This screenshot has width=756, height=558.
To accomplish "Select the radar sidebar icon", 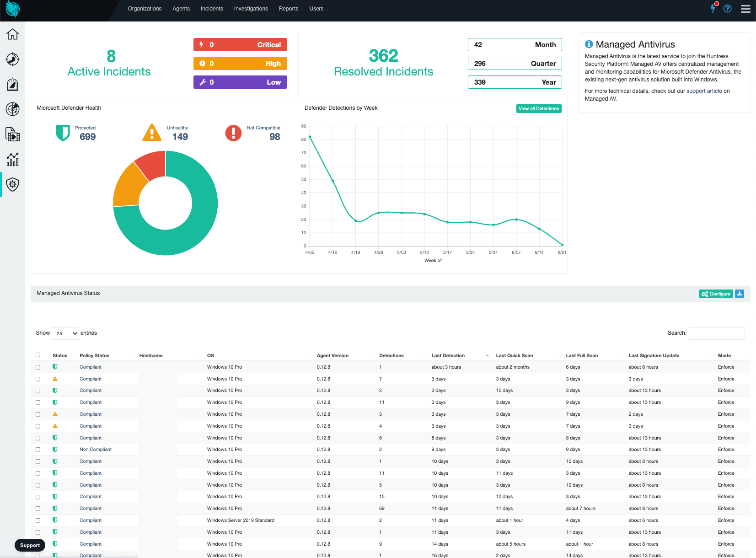I will click(x=12, y=109).
